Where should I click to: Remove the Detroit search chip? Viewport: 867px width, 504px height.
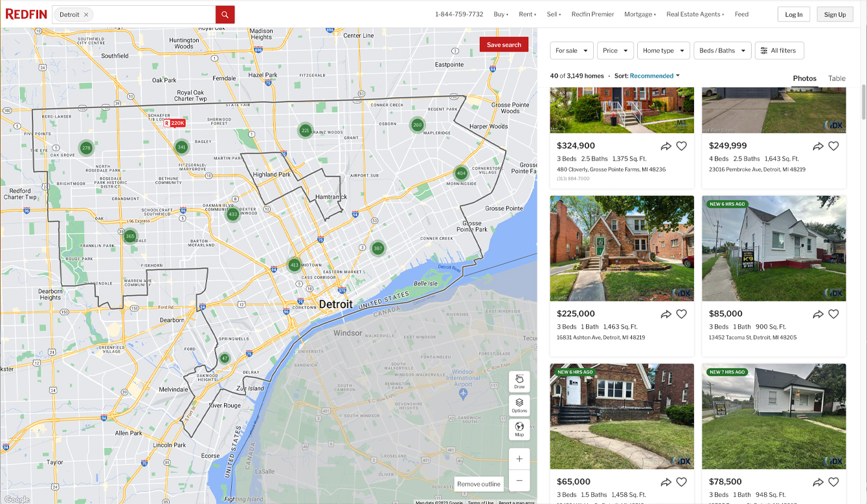pyautogui.click(x=86, y=14)
